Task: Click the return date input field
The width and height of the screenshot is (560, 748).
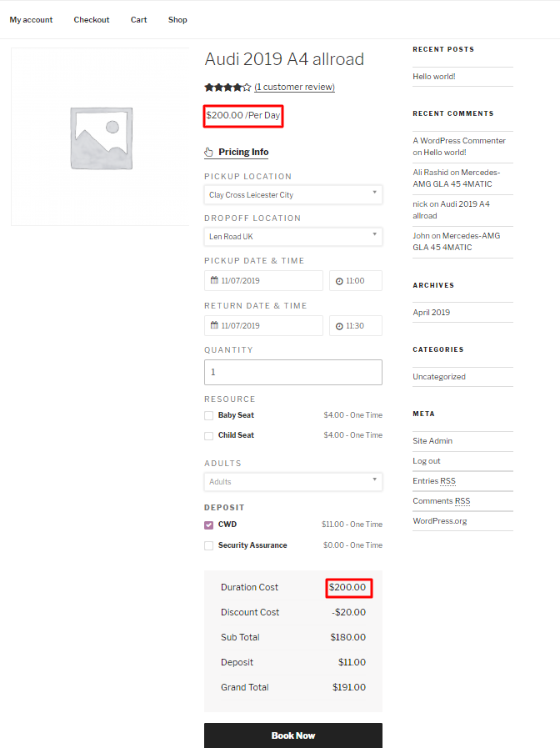Action: [x=263, y=325]
